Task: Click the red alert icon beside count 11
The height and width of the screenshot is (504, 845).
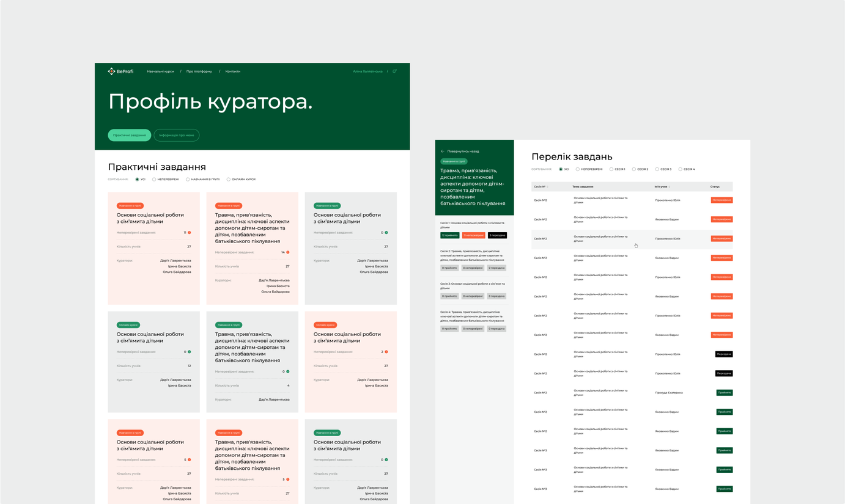Action: [x=190, y=233]
